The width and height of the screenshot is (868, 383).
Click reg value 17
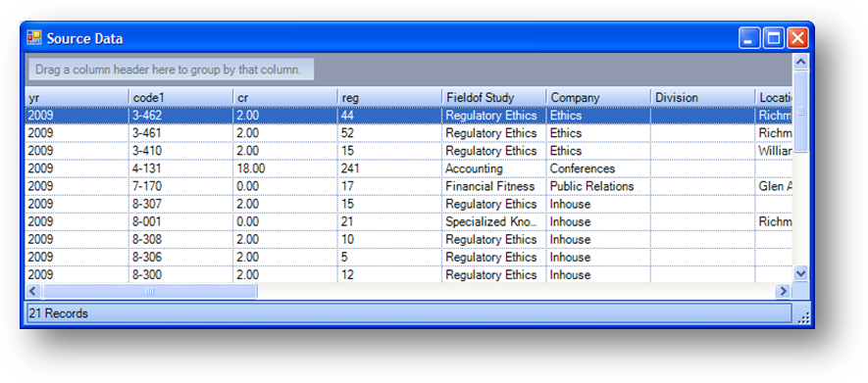(389, 186)
